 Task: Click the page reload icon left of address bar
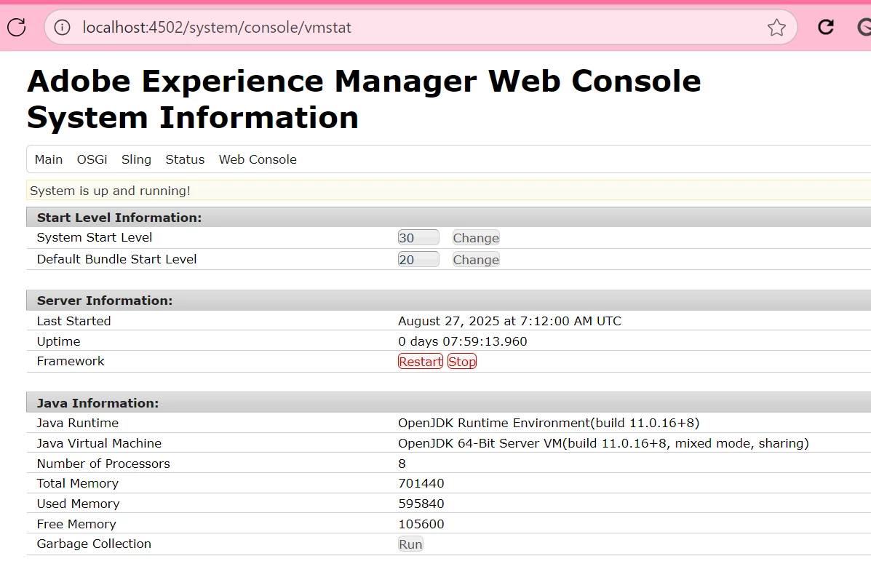[16, 27]
